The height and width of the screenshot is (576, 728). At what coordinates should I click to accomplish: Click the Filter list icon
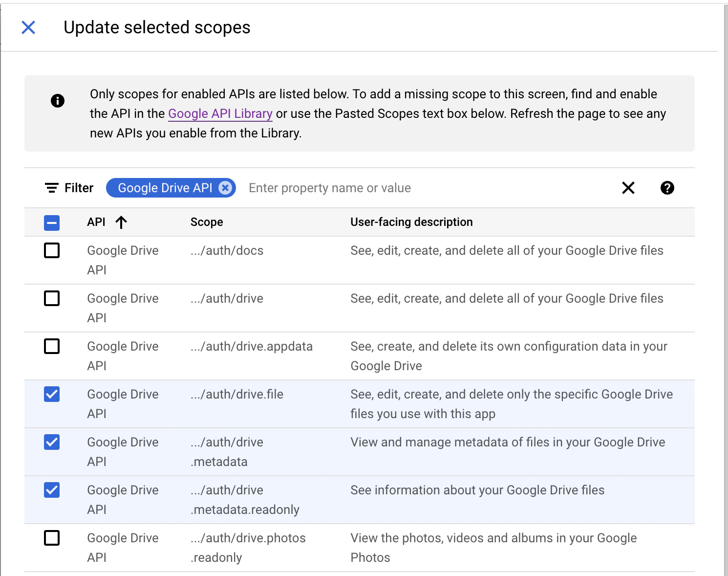(x=52, y=188)
